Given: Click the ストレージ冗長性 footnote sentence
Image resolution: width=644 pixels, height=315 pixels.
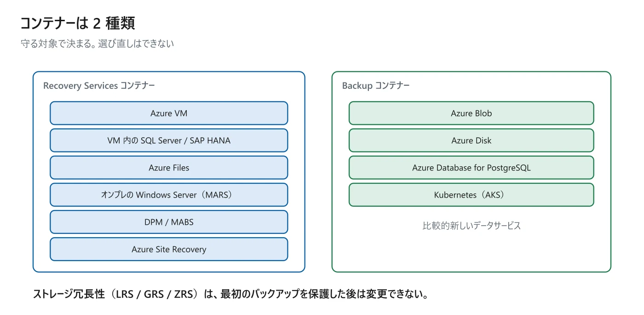Looking at the screenshot, I should click(230, 294).
